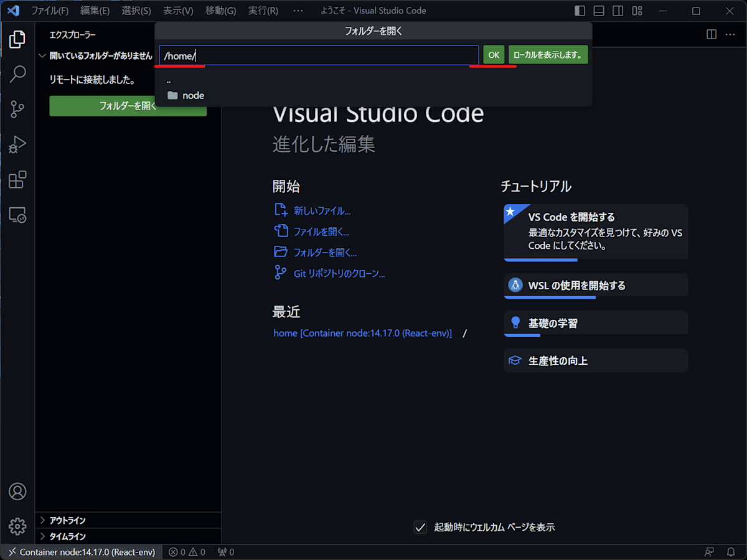Open the 表示(V) menu
This screenshot has width=747, height=560.
pyautogui.click(x=178, y=11)
